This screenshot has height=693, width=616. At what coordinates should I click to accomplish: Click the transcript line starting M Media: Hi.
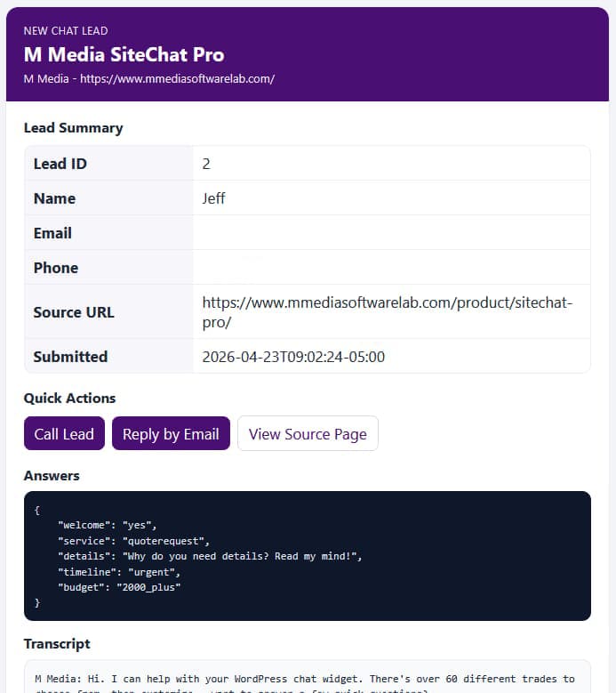(x=305, y=679)
